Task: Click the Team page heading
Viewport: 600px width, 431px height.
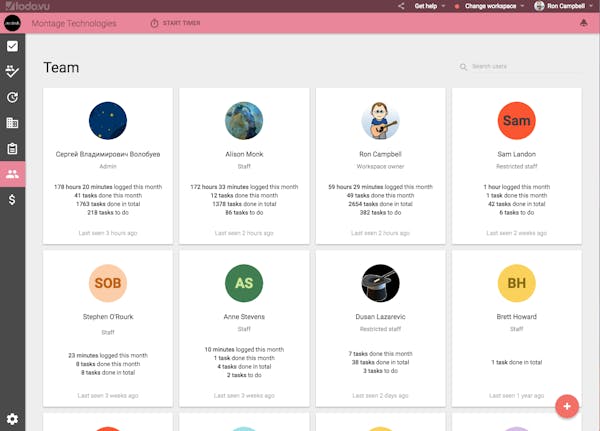Action: (x=61, y=68)
